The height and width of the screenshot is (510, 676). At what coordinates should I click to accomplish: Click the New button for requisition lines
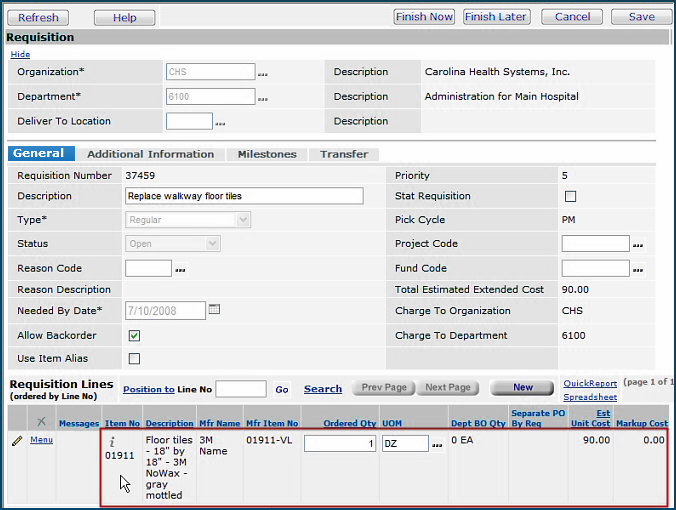click(x=522, y=388)
